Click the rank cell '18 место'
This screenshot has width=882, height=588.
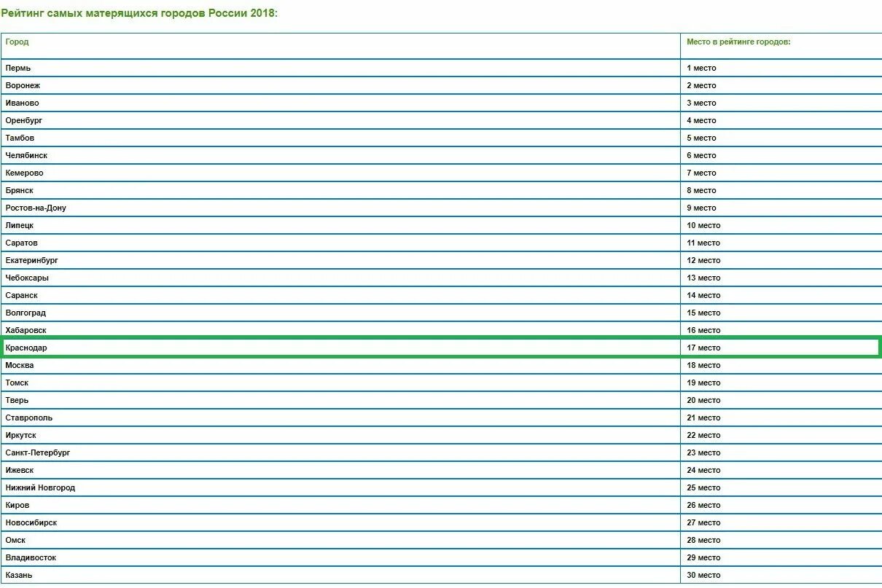(781, 365)
